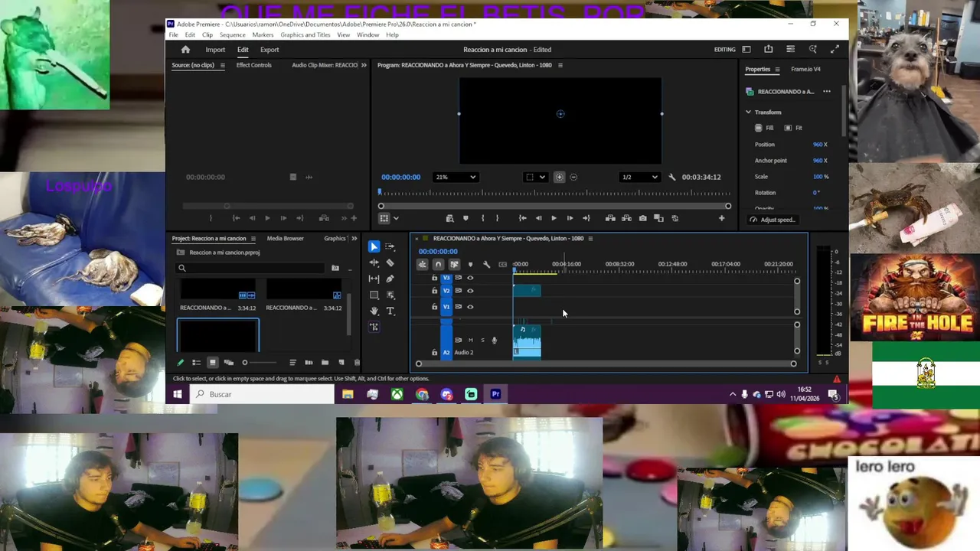The width and height of the screenshot is (980, 551).
Task: Select the Pen tool
Action: point(390,279)
